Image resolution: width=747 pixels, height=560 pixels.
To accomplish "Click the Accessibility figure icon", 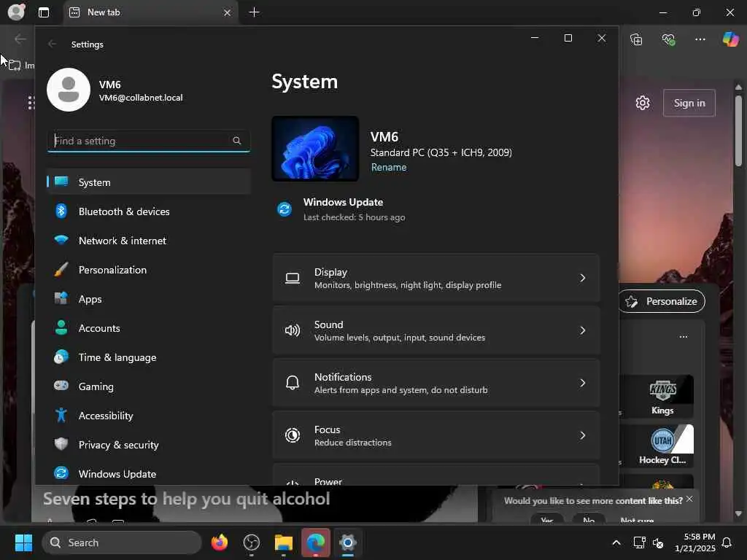I will tap(61, 415).
